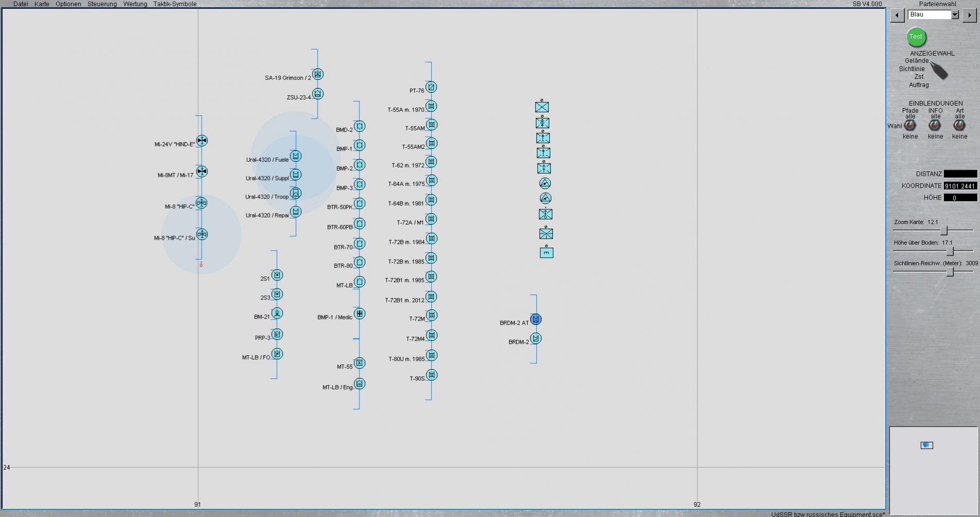Select the BMP-1 Medic unit icon
The image size is (980, 517).
click(360, 313)
